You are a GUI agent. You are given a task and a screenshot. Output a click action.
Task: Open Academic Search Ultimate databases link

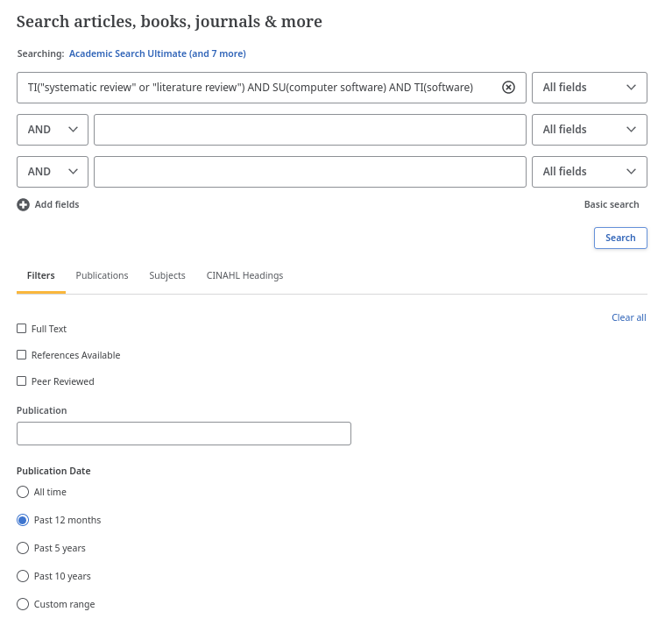click(x=158, y=53)
